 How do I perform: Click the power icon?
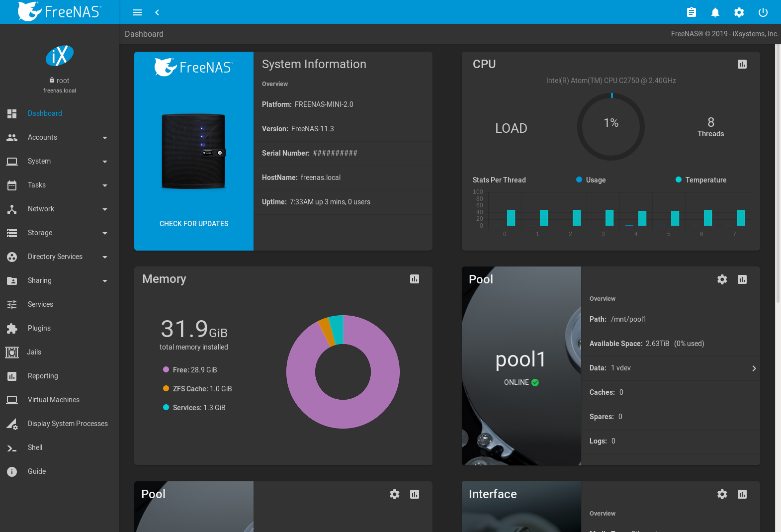[763, 12]
